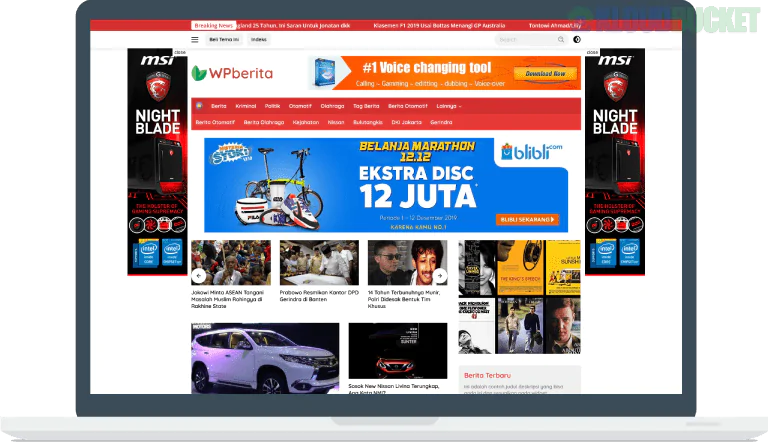Go to next slide arrow in carousel

click(440, 276)
